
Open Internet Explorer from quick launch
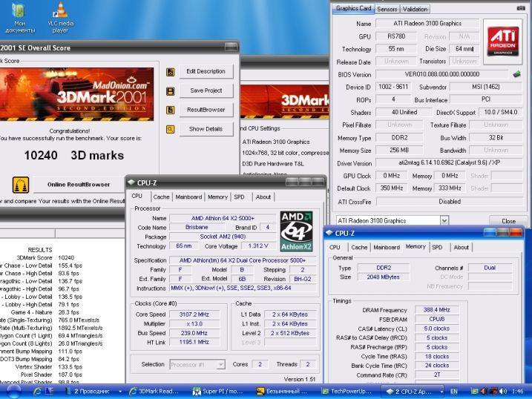pyautogui.click(x=37, y=391)
